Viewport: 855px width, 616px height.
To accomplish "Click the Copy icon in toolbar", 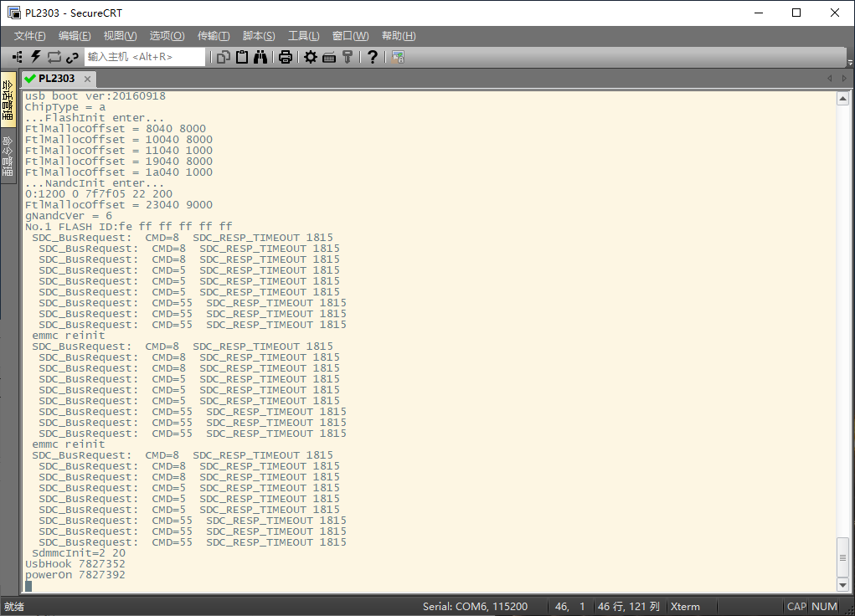I will click(x=224, y=57).
